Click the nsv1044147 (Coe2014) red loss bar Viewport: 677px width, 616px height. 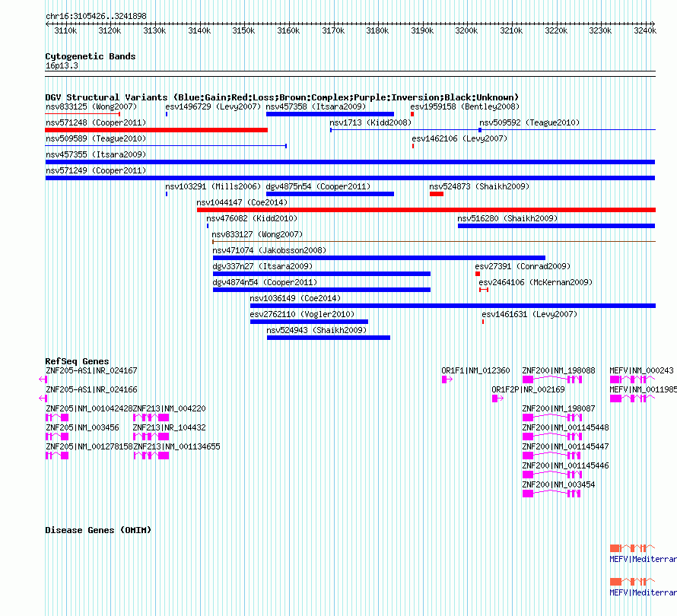[x=426, y=210]
